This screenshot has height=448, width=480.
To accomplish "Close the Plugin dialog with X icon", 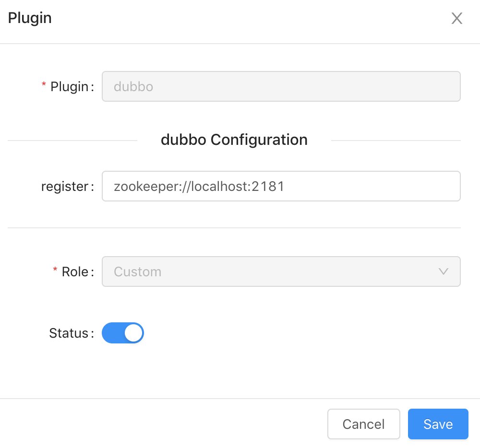I will click(456, 19).
